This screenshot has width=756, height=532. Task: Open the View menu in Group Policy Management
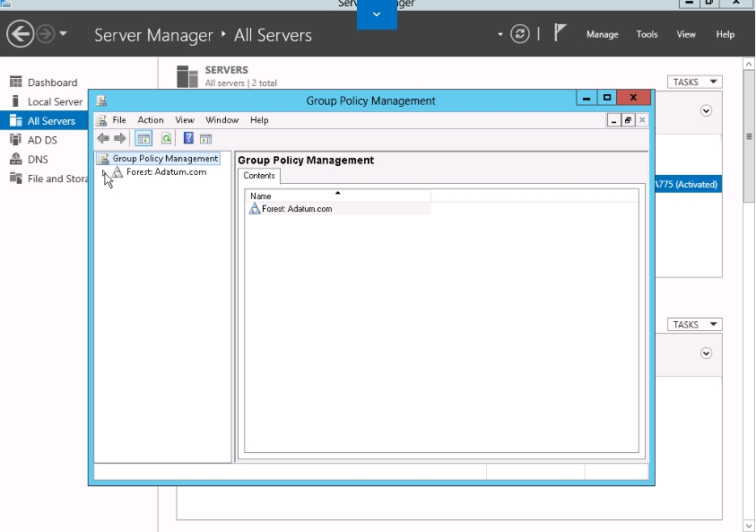coord(185,120)
